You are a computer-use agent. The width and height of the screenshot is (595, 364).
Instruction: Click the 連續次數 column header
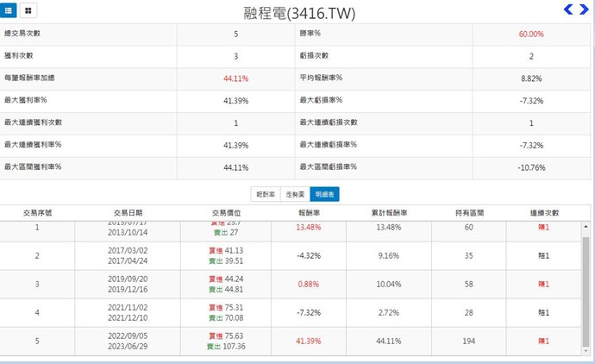coord(544,212)
